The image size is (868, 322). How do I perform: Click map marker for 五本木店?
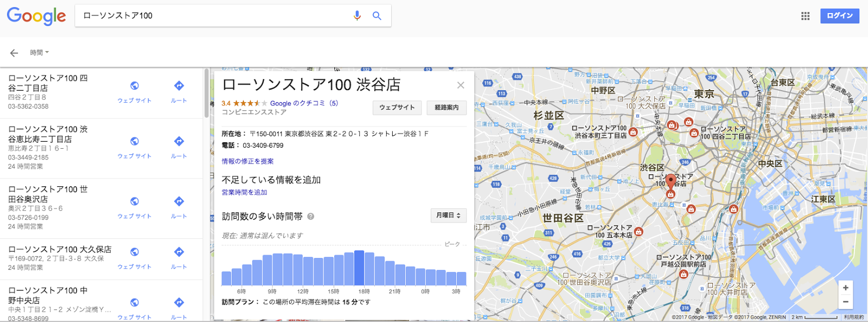click(639, 232)
